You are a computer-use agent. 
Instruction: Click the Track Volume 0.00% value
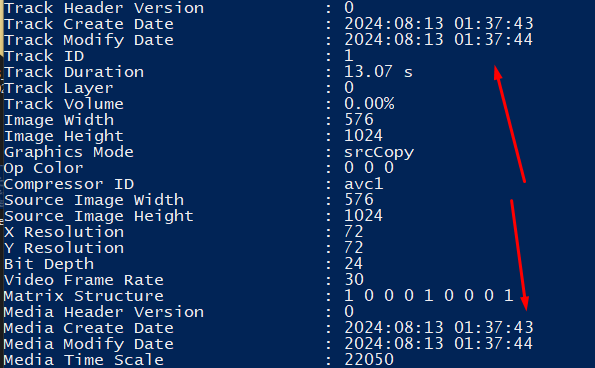click(369, 104)
